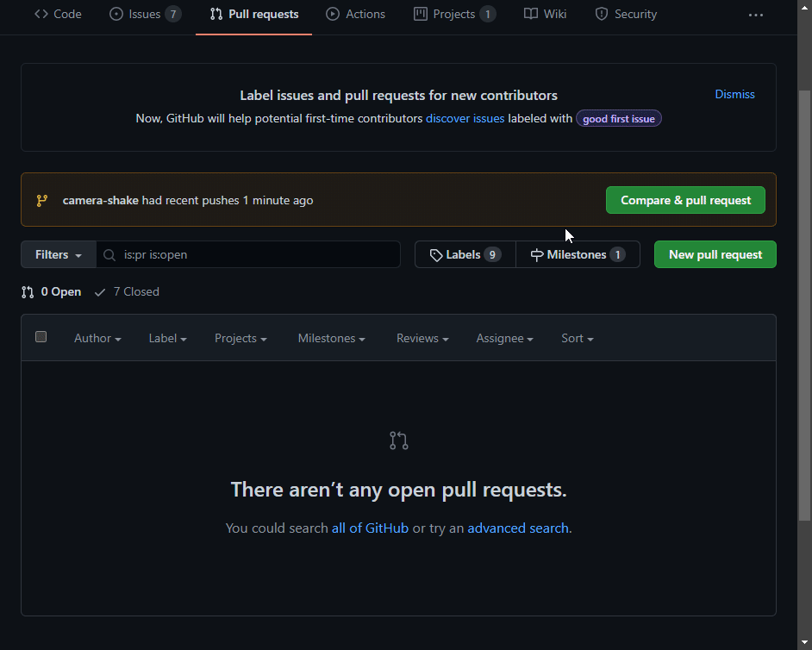The width and height of the screenshot is (812, 650).
Task: Click the Issues circle icon
Action: click(116, 14)
